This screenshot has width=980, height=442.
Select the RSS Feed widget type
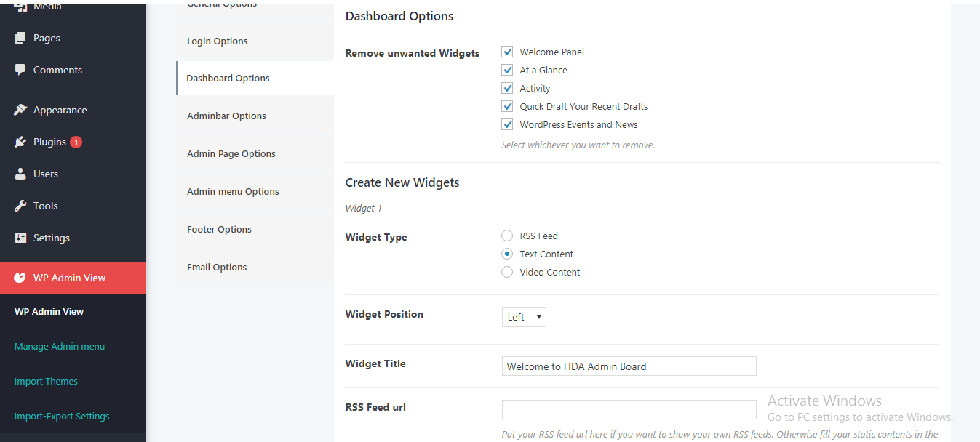tap(508, 236)
